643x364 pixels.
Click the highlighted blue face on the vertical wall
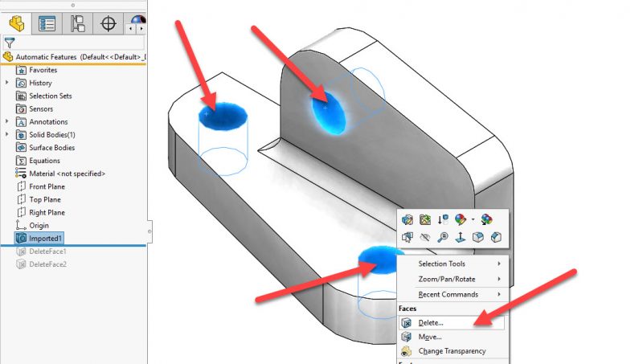(330, 112)
